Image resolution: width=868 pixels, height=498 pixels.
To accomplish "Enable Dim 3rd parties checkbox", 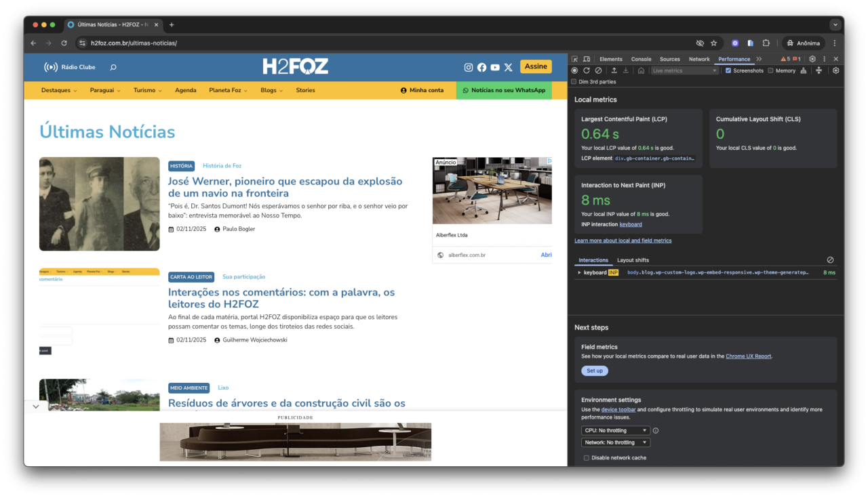I will (574, 82).
